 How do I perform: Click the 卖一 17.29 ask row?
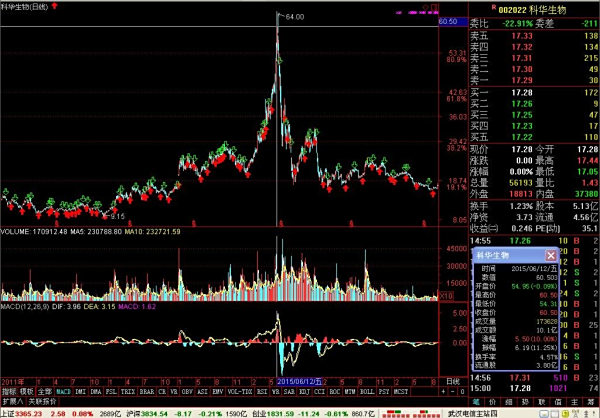coord(534,80)
